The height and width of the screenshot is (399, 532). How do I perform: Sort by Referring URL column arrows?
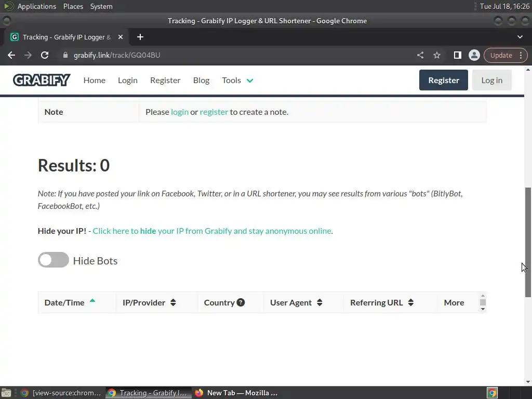click(x=411, y=303)
